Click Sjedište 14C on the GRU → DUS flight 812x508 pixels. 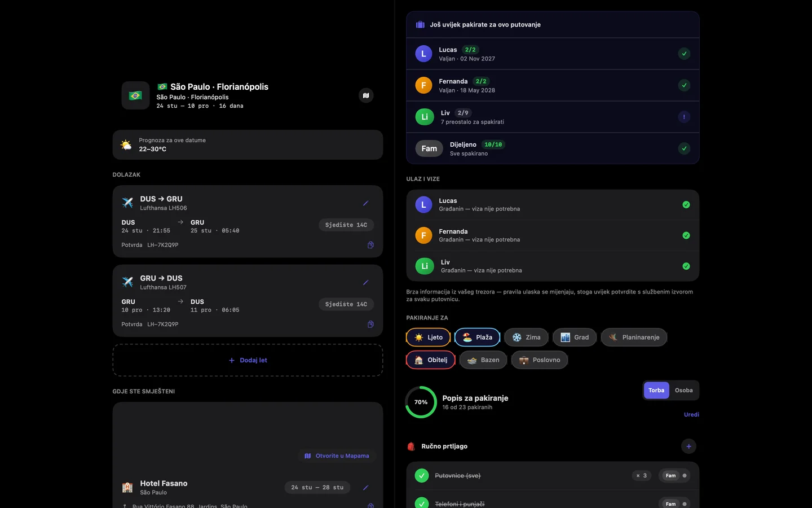pyautogui.click(x=346, y=304)
